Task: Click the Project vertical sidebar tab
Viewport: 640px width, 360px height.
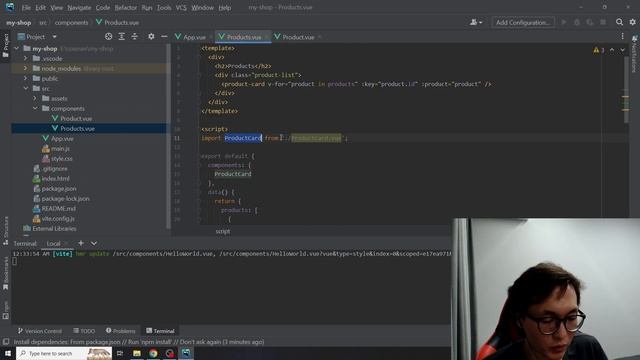Action: (x=6, y=45)
